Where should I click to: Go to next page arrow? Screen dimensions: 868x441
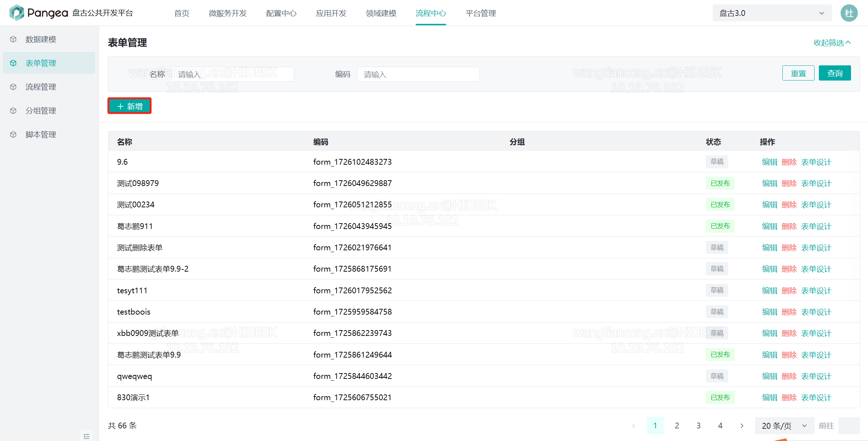coord(742,426)
